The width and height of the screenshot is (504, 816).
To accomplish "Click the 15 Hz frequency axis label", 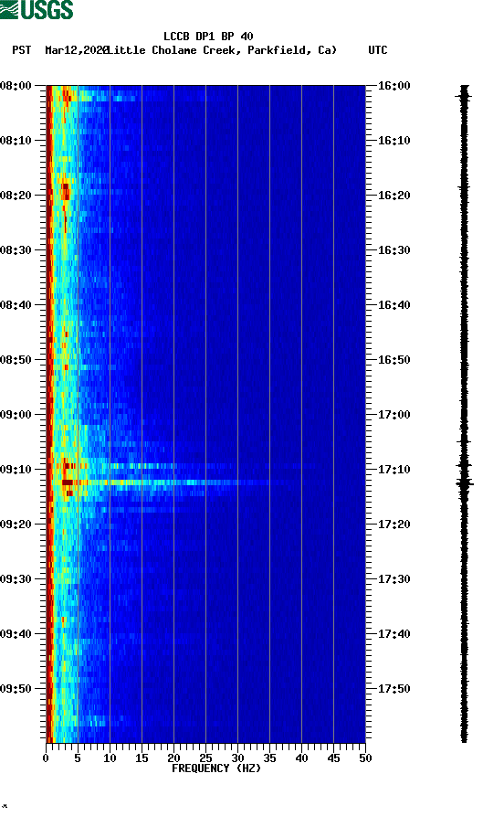I will tap(142, 758).
